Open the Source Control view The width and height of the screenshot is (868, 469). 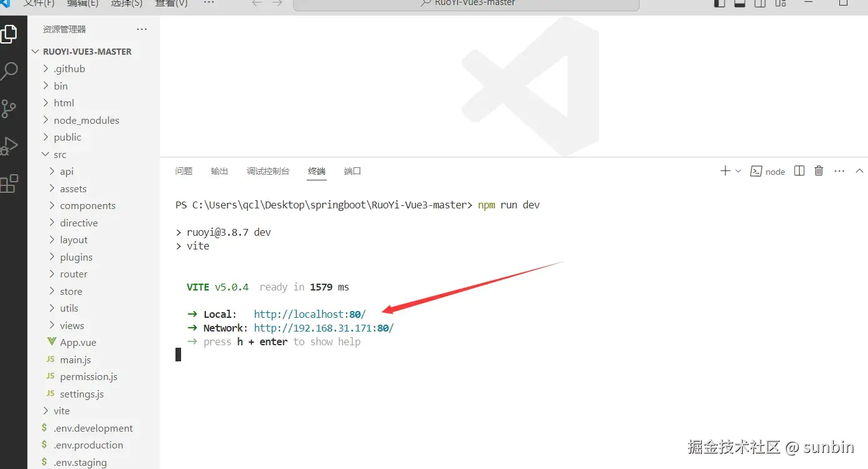9,109
